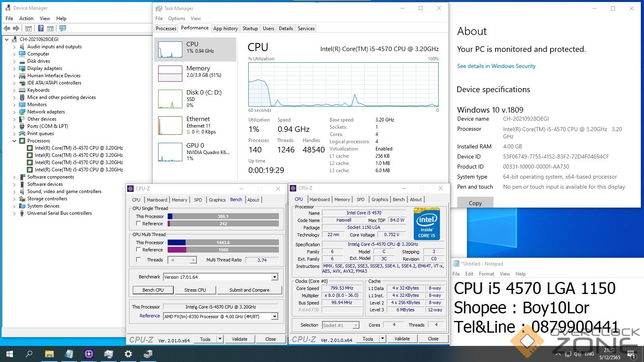644x362 pixels.
Task: Click the Notepad icon on the taskbar
Action: pos(69,354)
